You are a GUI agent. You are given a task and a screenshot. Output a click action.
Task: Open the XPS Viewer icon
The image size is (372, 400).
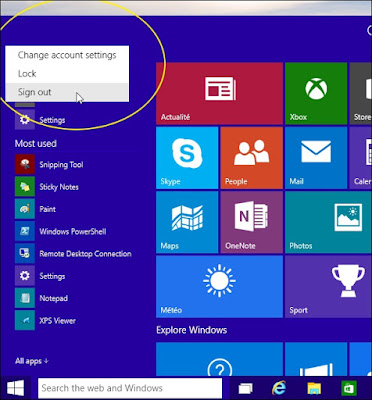point(25,321)
